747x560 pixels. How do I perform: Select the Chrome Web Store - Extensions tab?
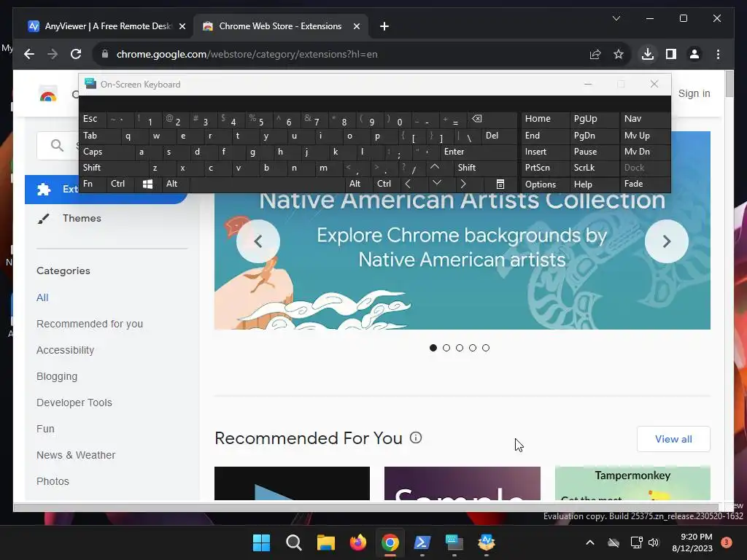point(280,26)
